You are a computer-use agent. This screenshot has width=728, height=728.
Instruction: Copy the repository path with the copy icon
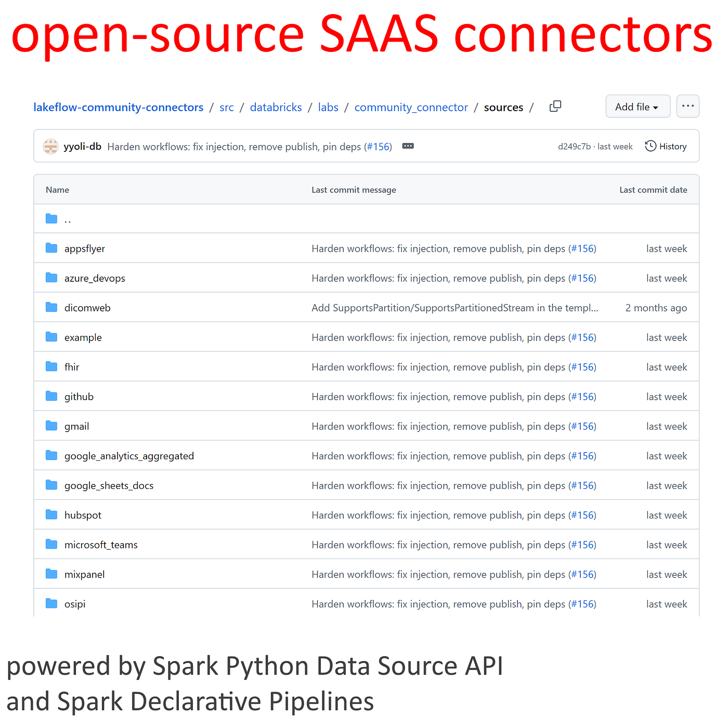pyautogui.click(x=555, y=106)
